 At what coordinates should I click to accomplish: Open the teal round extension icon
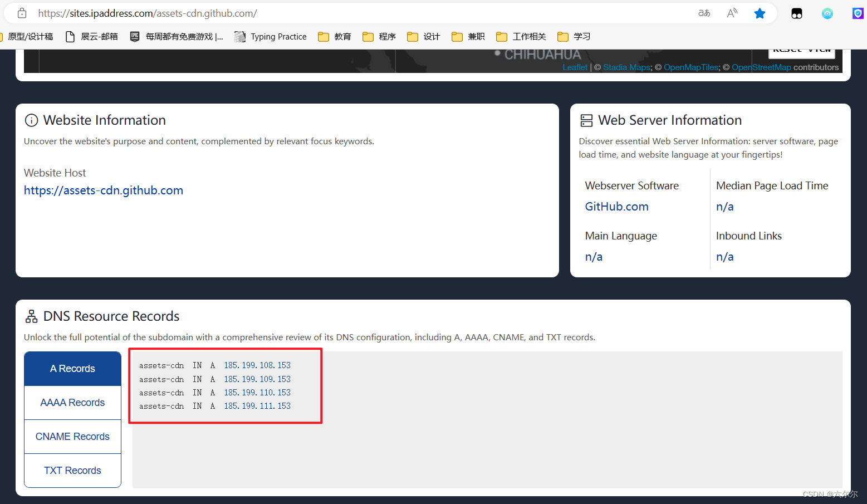point(827,13)
